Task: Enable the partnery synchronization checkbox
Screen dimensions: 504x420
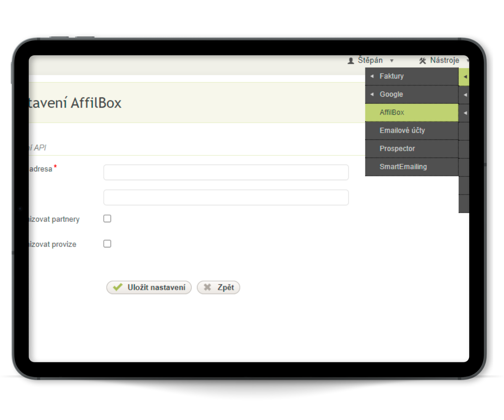Action: coord(108,219)
